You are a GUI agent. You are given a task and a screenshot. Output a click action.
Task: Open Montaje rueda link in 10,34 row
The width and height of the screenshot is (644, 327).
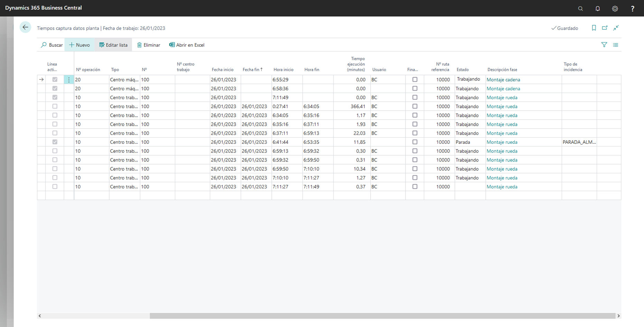pyautogui.click(x=502, y=169)
